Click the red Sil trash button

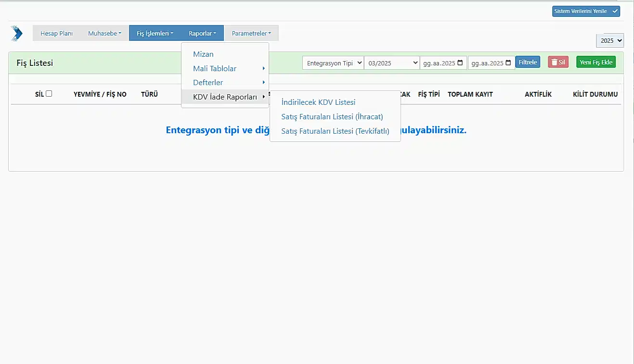tap(558, 62)
